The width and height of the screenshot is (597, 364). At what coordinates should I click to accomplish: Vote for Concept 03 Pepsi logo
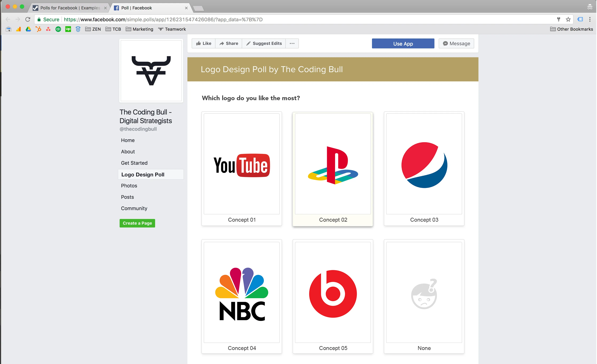click(424, 169)
